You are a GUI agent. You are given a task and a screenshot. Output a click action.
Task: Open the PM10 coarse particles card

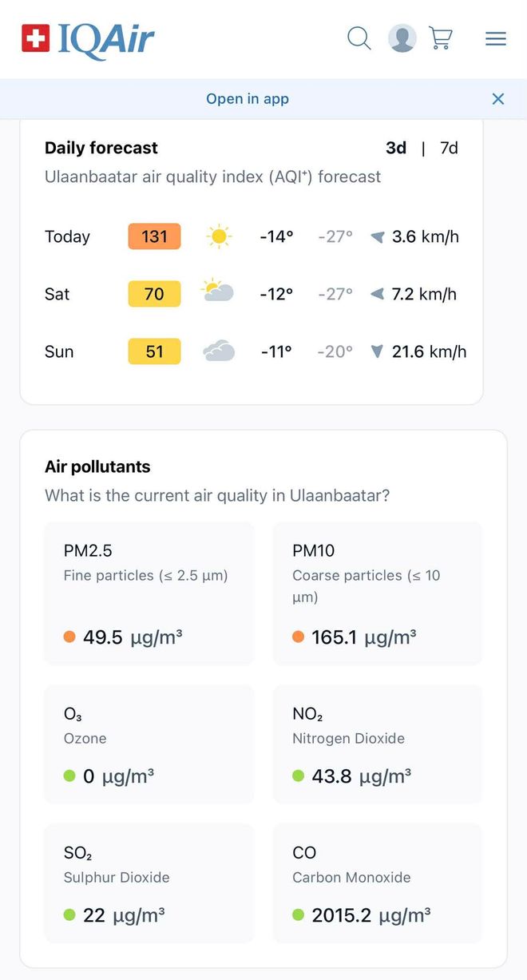[x=378, y=593]
